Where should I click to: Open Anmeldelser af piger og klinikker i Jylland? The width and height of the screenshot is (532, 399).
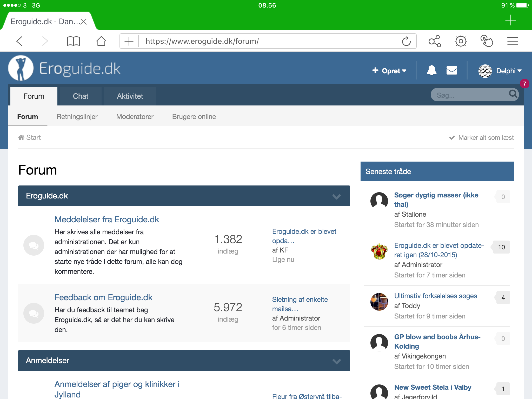pyautogui.click(x=117, y=389)
